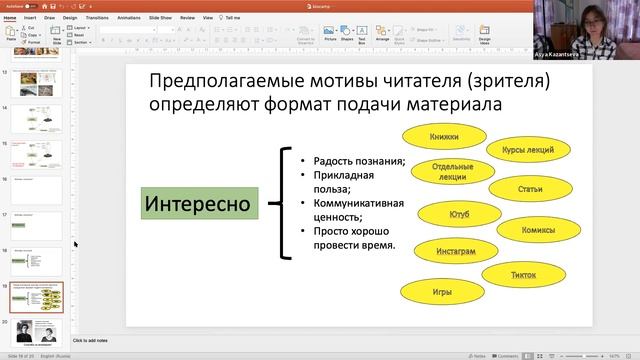Open the Shape Outline dropdown
This screenshot has height=360, width=640.
point(427,40)
